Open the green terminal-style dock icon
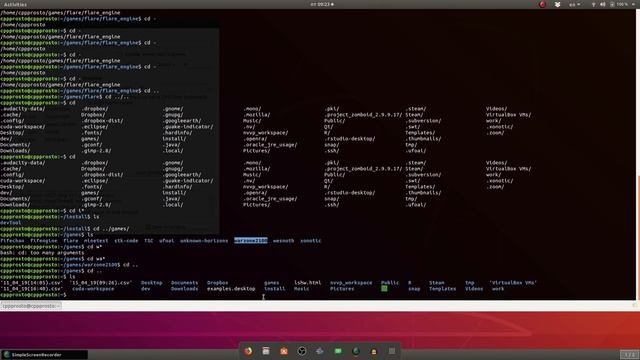The width and height of the screenshot is (640, 360). pyautogui.click(x=338, y=351)
